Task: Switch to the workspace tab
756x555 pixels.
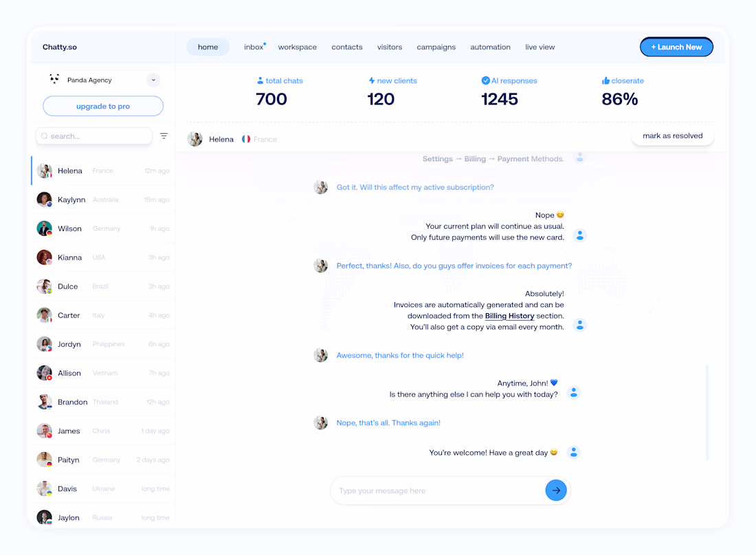Action: point(297,47)
